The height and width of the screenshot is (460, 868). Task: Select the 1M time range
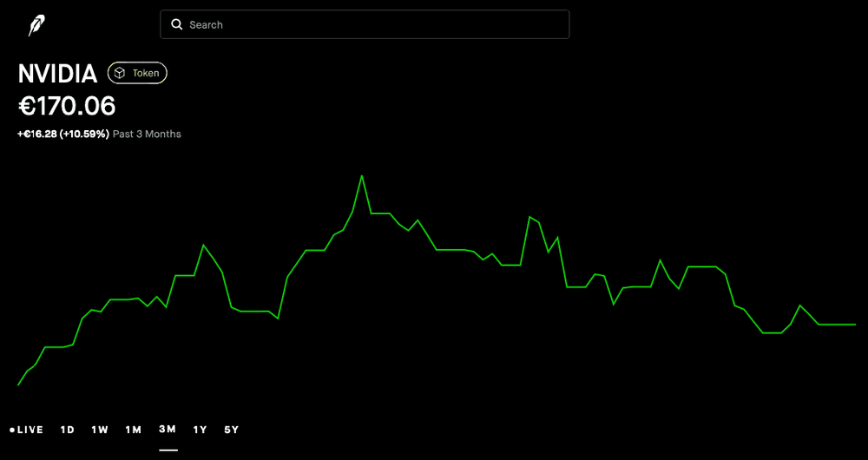(x=134, y=430)
